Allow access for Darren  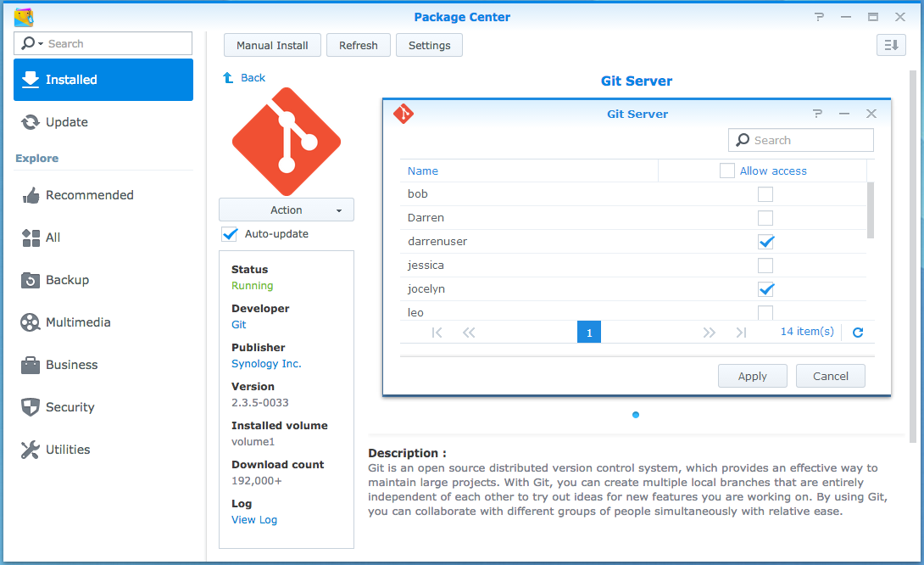tap(765, 218)
